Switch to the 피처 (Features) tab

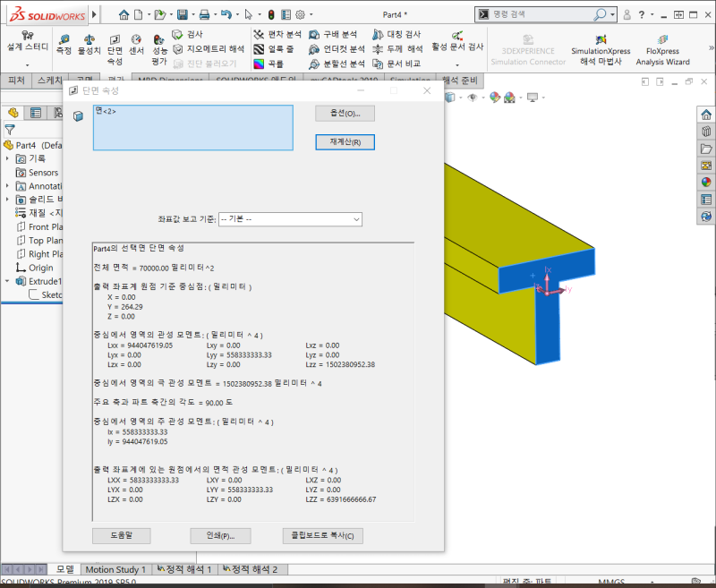16,81
